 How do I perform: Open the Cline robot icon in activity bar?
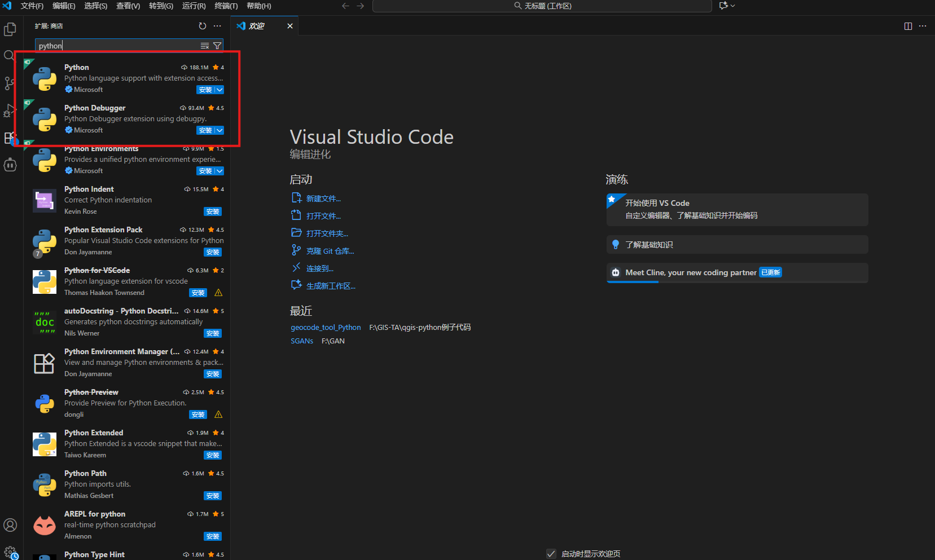(x=10, y=165)
